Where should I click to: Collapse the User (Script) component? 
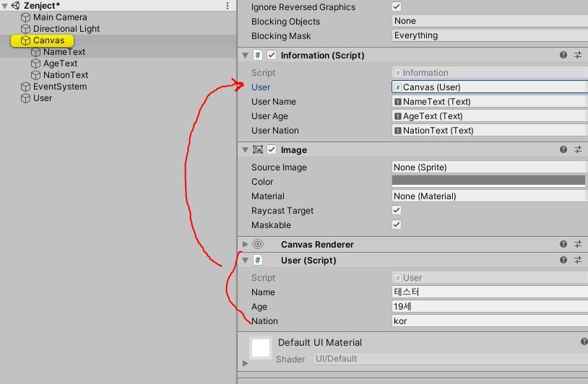click(245, 260)
